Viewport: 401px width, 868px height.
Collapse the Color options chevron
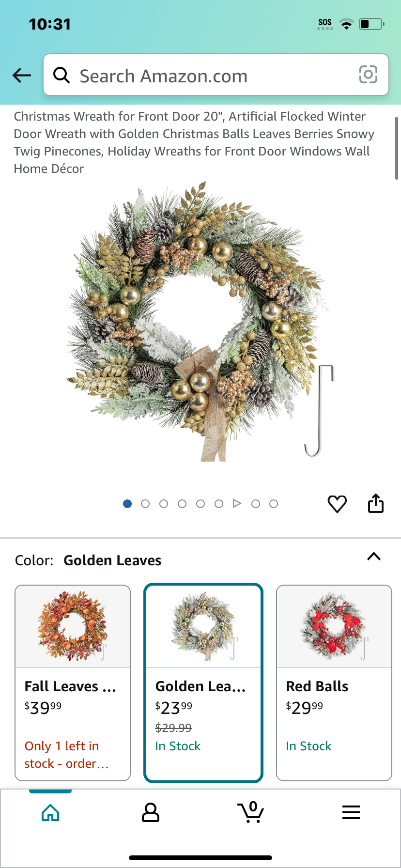(374, 556)
